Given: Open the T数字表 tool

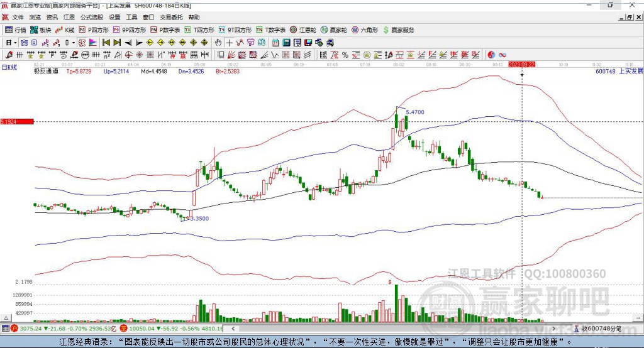Looking at the screenshot, I should pyautogui.click(x=270, y=30).
